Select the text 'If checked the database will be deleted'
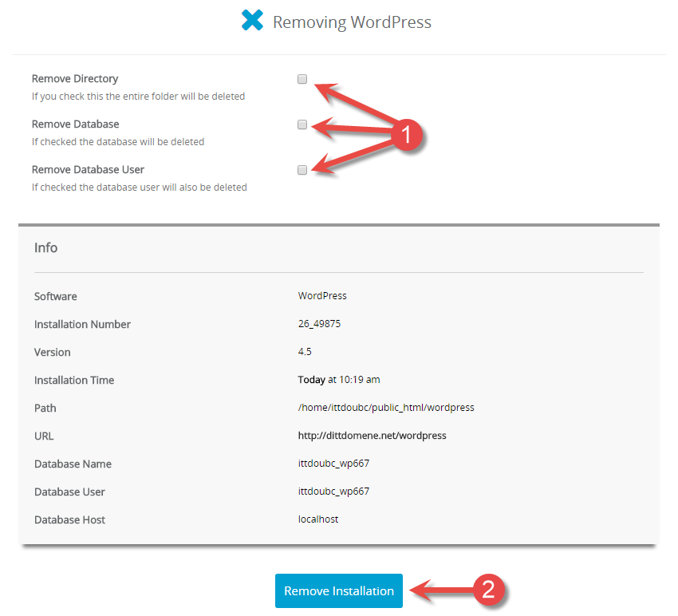This screenshot has height=616, width=678. tap(117, 142)
